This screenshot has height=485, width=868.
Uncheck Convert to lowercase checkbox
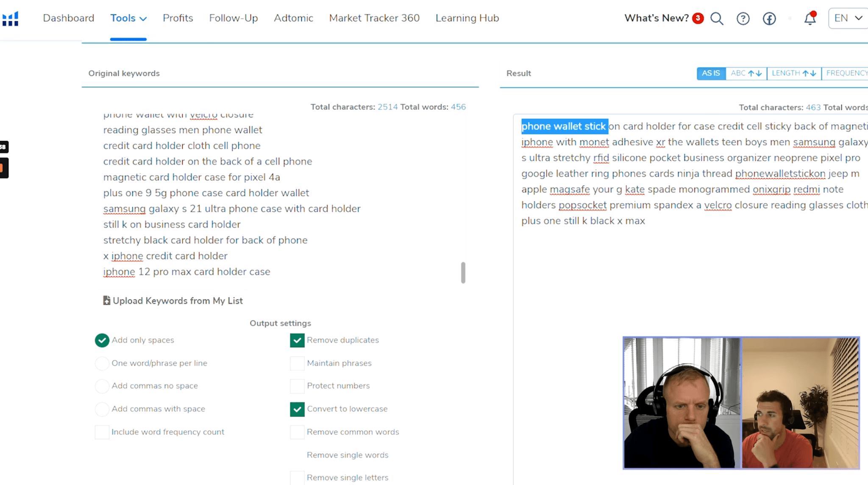coord(297,409)
